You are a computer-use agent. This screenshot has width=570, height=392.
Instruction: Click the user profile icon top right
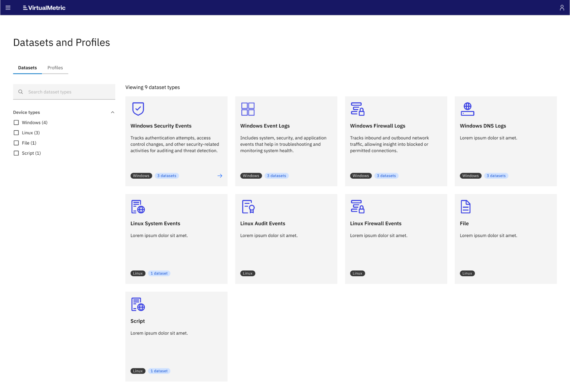[562, 7]
